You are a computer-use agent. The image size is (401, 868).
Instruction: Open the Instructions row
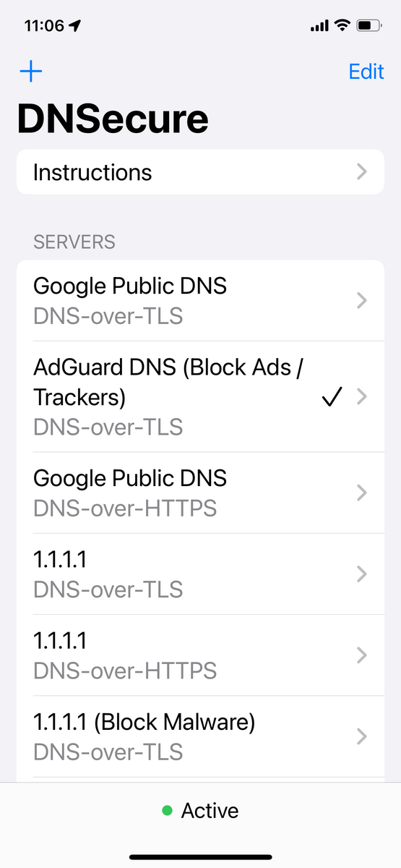(200, 172)
